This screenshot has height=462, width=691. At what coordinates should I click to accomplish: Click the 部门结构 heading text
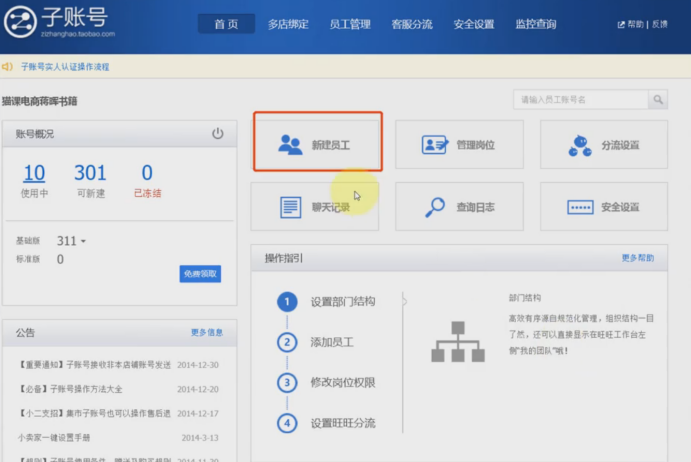[x=524, y=298]
